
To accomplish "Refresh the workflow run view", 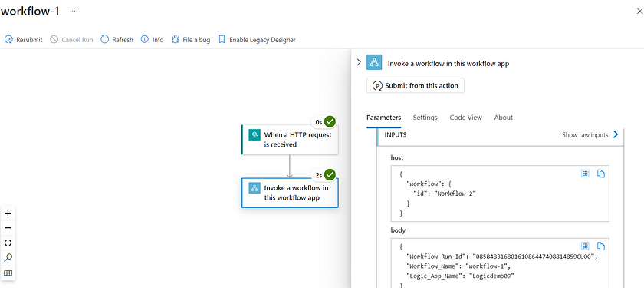I will [117, 40].
